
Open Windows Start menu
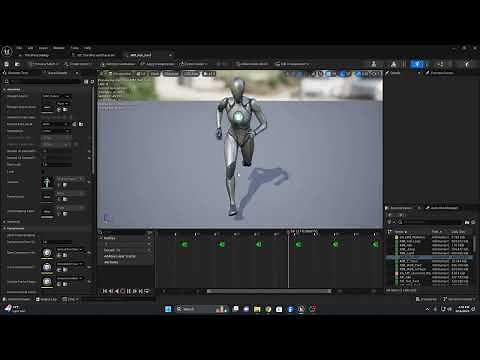(x=168, y=309)
